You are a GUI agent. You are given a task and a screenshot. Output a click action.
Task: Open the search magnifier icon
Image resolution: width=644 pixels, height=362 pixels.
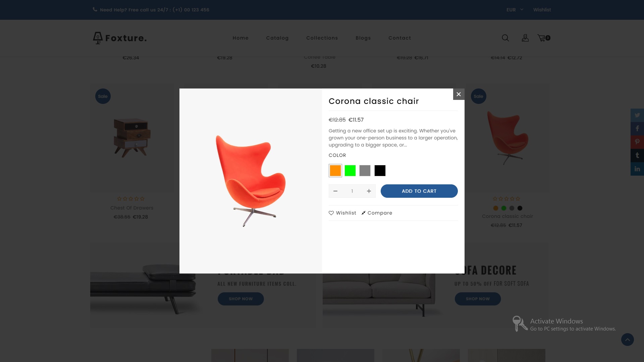[x=505, y=38]
